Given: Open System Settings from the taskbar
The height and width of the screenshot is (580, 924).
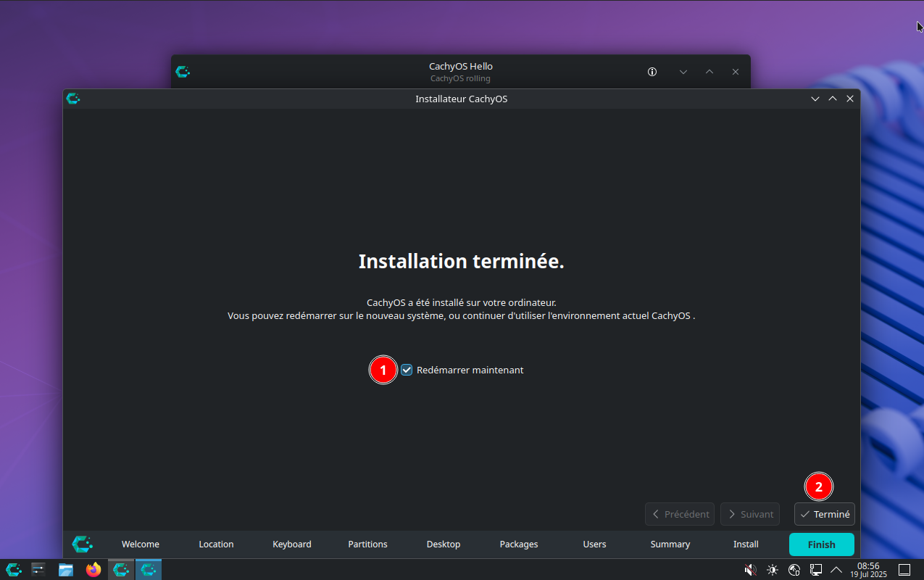Looking at the screenshot, I should click(39, 570).
